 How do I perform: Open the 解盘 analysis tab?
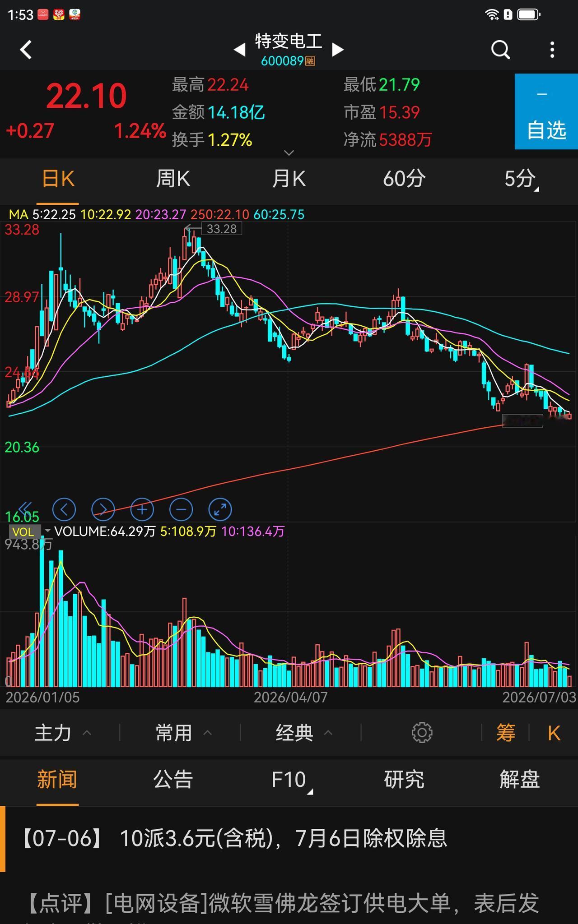(520, 780)
